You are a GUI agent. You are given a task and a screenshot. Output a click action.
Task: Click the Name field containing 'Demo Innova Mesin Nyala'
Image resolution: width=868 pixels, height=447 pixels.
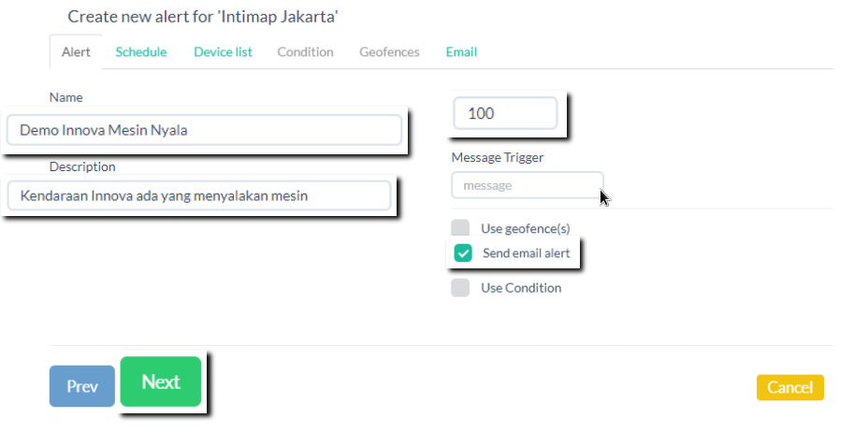tap(204, 130)
